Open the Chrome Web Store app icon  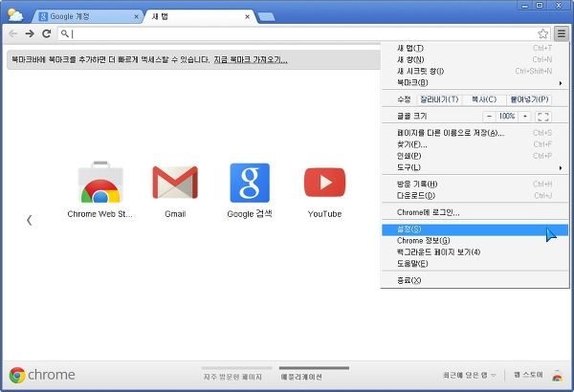click(x=100, y=183)
